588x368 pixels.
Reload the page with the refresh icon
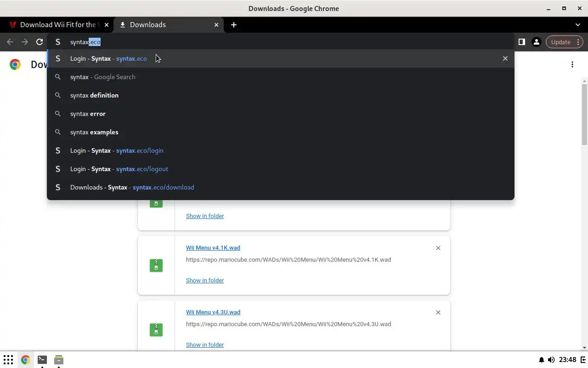click(x=40, y=42)
